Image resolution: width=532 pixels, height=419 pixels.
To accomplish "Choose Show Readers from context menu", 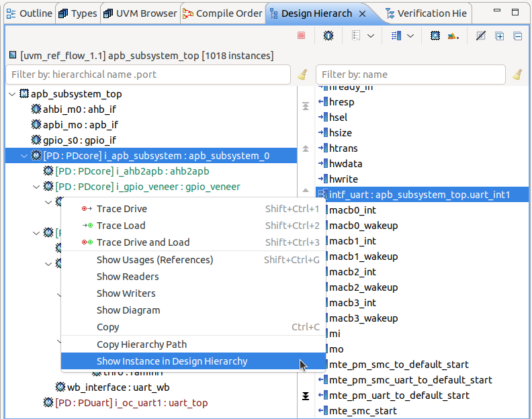I will [x=193, y=277].
